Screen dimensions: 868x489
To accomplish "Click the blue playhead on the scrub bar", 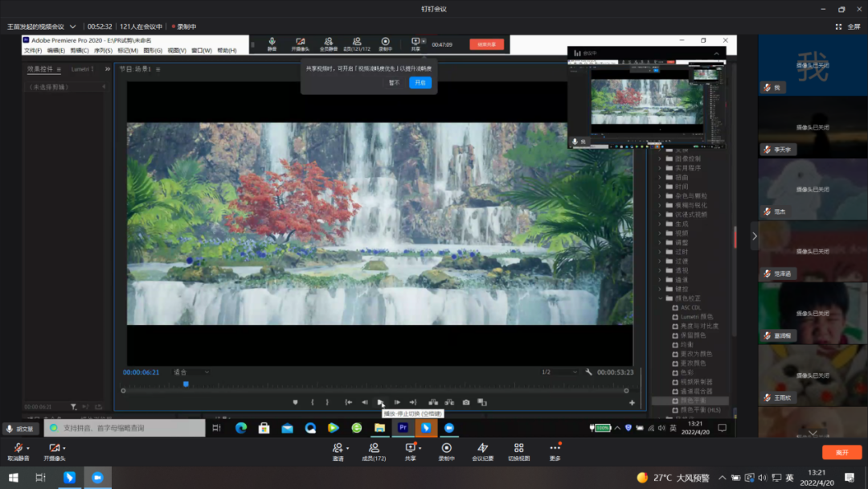I will tap(186, 384).
